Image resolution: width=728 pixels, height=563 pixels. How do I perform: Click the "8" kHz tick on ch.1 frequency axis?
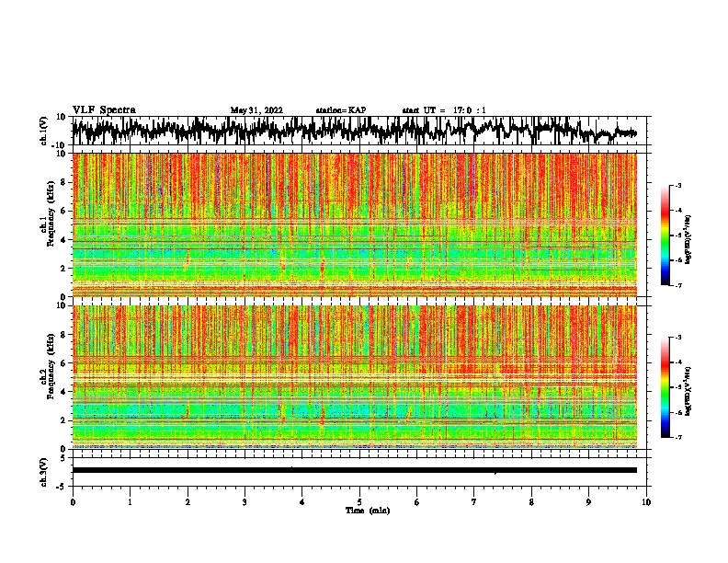pyautogui.click(x=63, y=182)
